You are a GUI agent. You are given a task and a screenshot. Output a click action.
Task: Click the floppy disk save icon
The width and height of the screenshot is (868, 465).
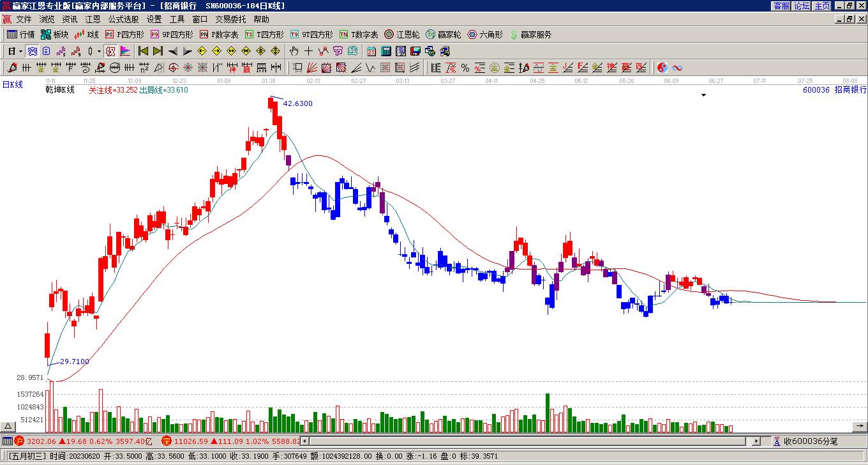(x=415, y=51)
